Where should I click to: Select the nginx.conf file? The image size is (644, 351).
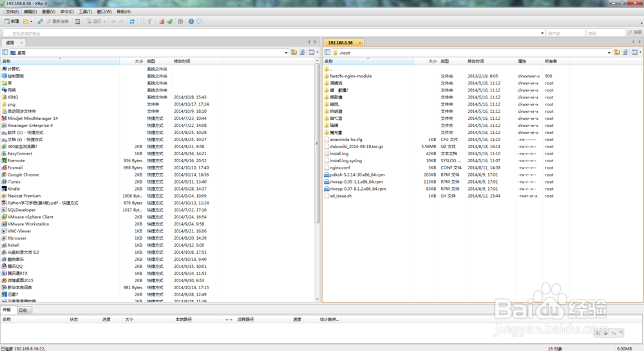coord(339,167)
